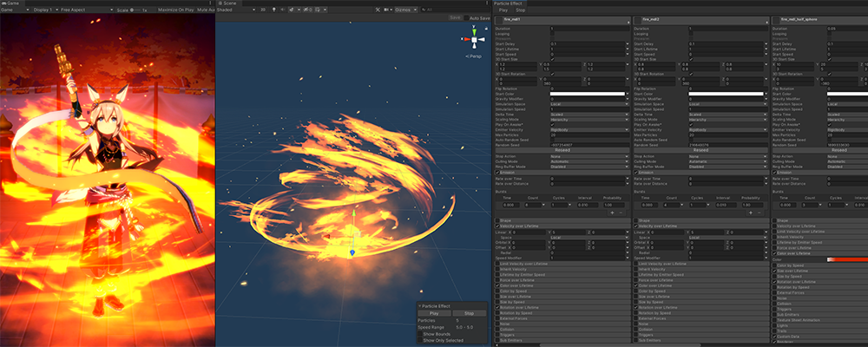
Task: Click the scene orientation gizmo
Action: (x=472, y=38)
